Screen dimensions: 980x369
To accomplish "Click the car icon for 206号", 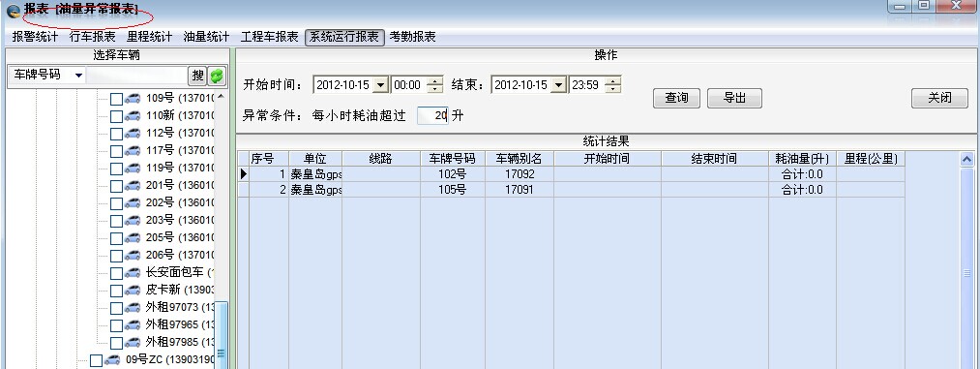I will point(133,256).
